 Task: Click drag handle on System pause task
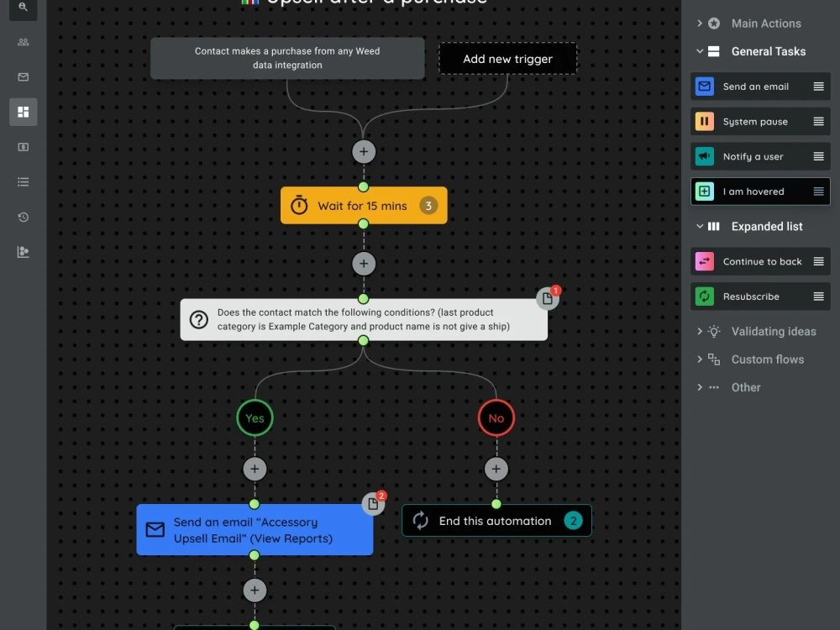click(x=818, y=122)
